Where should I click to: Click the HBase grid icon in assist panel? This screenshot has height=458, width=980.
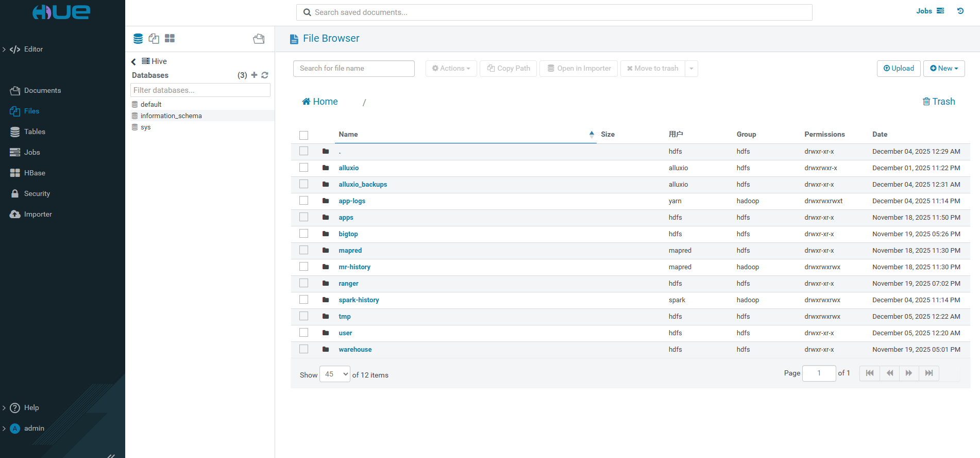170,39
